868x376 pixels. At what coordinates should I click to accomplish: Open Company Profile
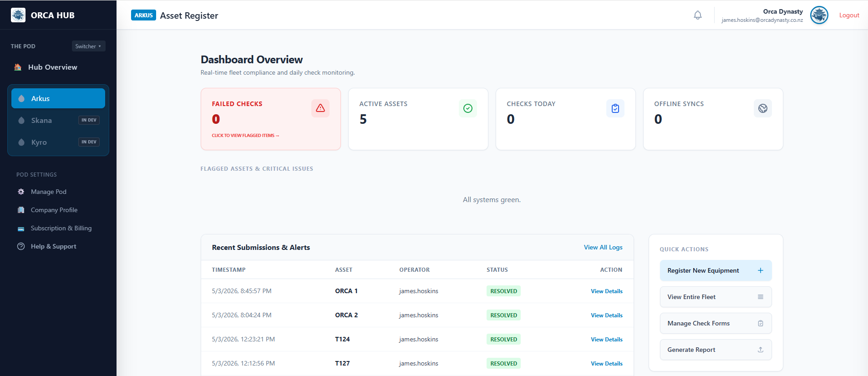pyautogui.click(x=54, y=210)
